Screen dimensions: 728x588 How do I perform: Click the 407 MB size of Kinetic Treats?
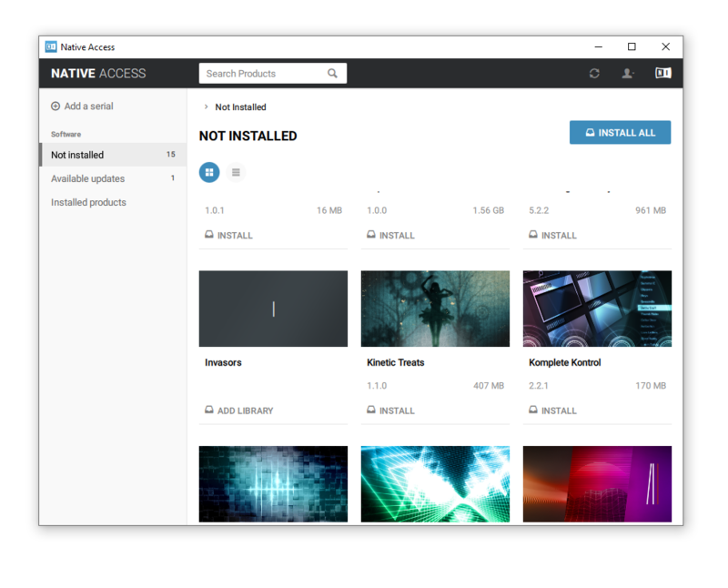(489, 386)
